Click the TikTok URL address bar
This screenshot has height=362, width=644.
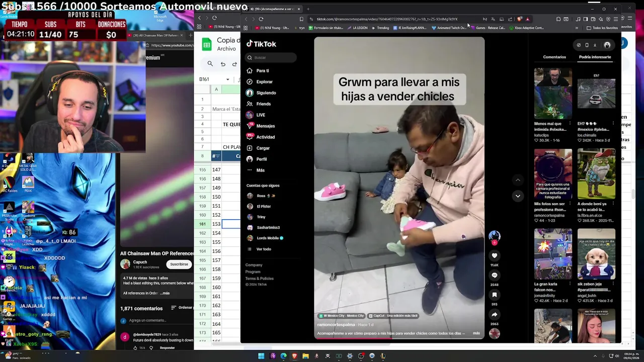[387, 19]
